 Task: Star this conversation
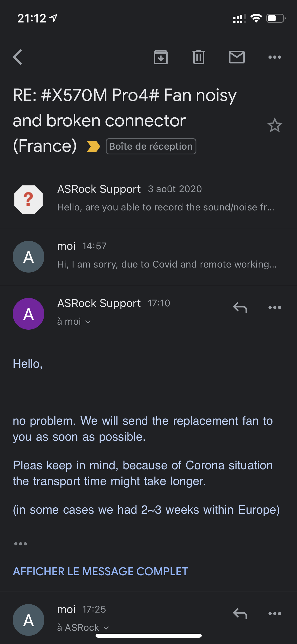(275, 125)
